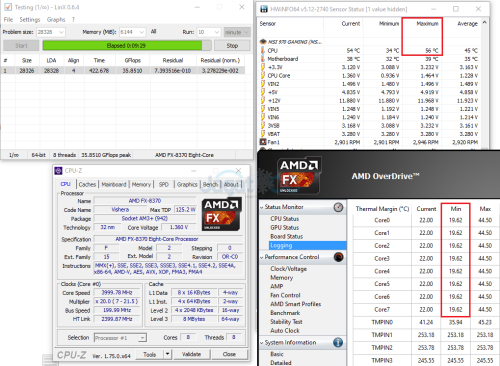The width and height of the screenshot is (500, 366).
Task: Click the AMD FX OverDrive logo
Action: (299, 176)
